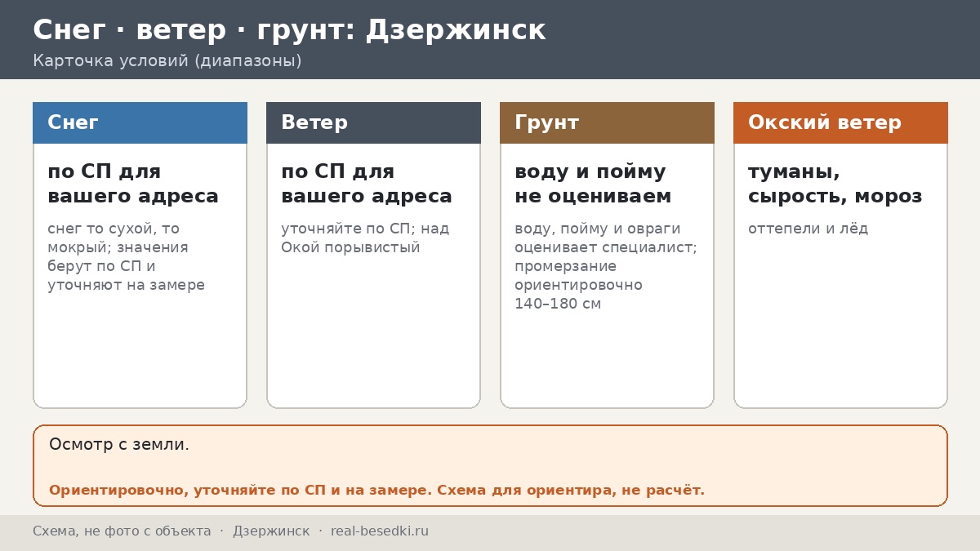Open the real-besedki.ru footer link
This screenshot has height=551, width=980.
tap(380, 531)
